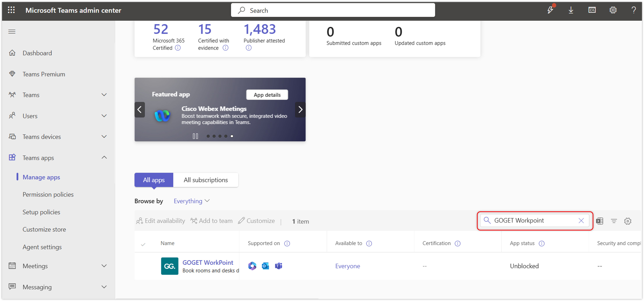Open the help question mark icon
The image size is (644, 301).
coord(634,10)
